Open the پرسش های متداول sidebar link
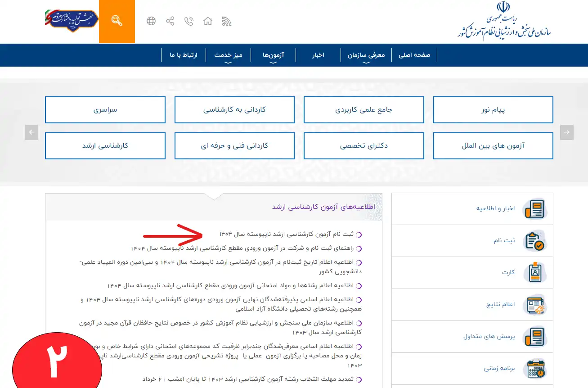Image resolution: width=588 pixels, height=388 pixels. (x=489, y=337)
